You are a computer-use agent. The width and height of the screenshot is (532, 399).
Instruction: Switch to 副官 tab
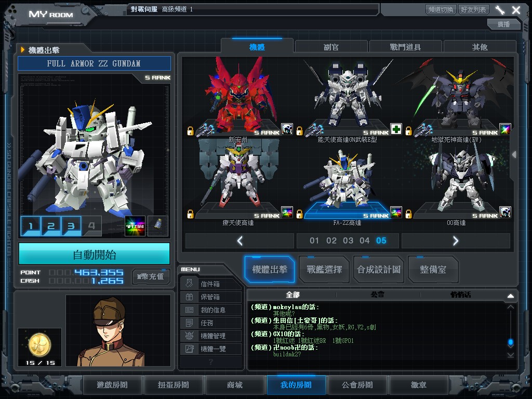331,47
